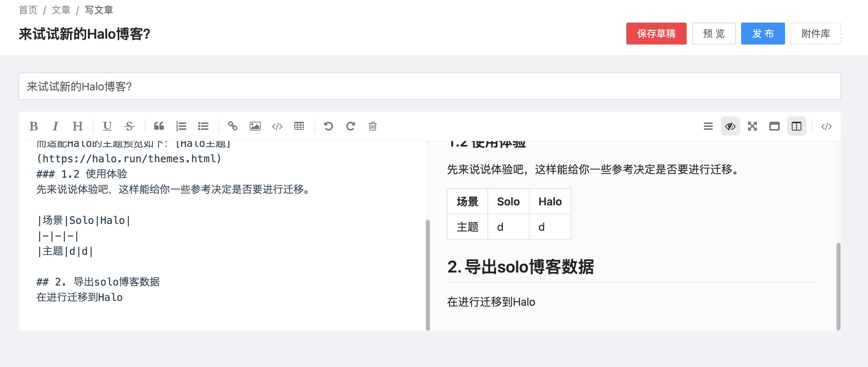Click the markdown table separator line |-|-|-|

(58, 236)
